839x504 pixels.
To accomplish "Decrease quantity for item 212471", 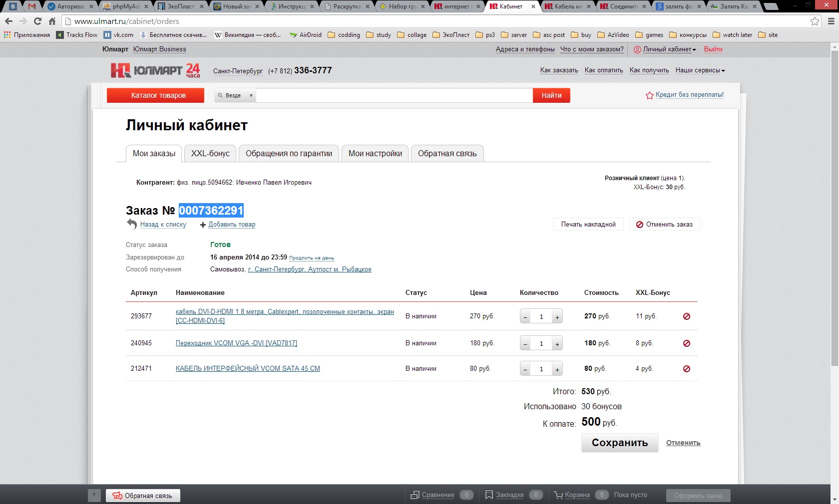I will pos(525,369).
